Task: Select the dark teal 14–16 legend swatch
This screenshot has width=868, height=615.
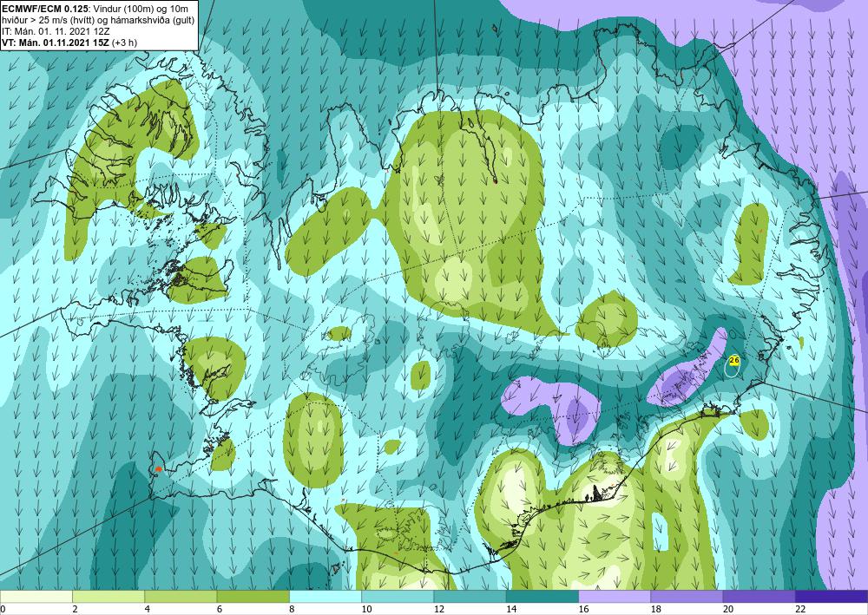Action: coord(542,597)
